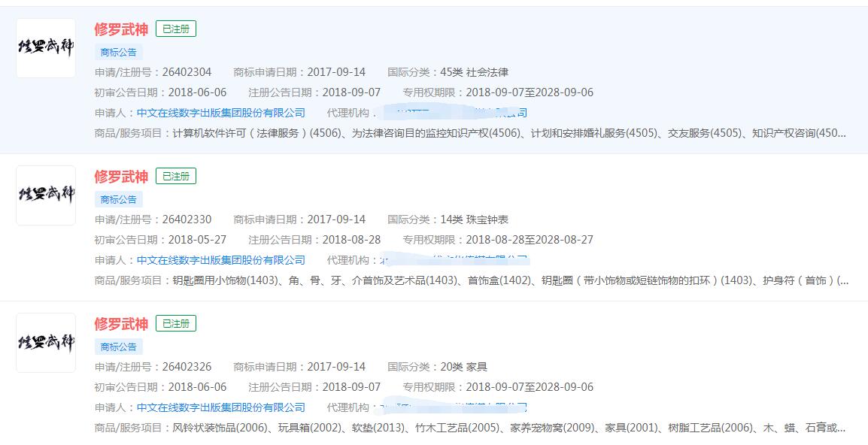Click 注册公告日期 2018-08-28 value
868x445 pixels.
pos(351,240)
